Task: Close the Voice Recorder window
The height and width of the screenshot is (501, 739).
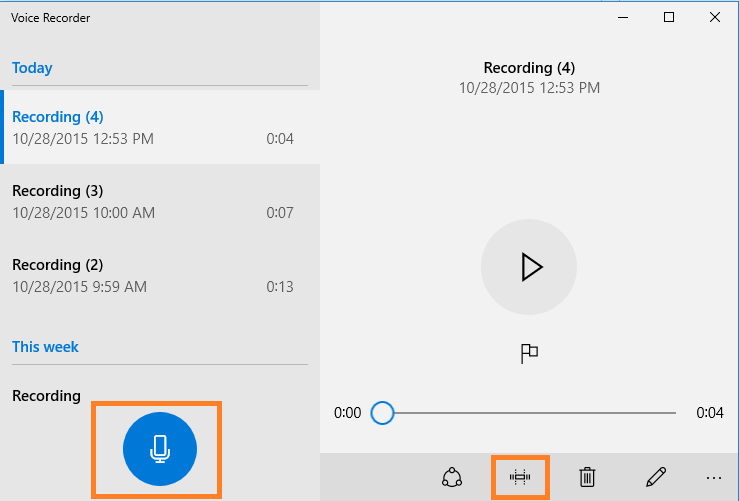Action: pos(715,17)
